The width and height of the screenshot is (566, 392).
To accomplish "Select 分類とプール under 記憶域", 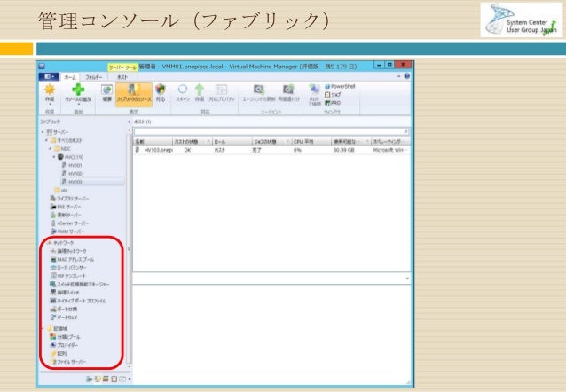I will click(x=65, y=337).
